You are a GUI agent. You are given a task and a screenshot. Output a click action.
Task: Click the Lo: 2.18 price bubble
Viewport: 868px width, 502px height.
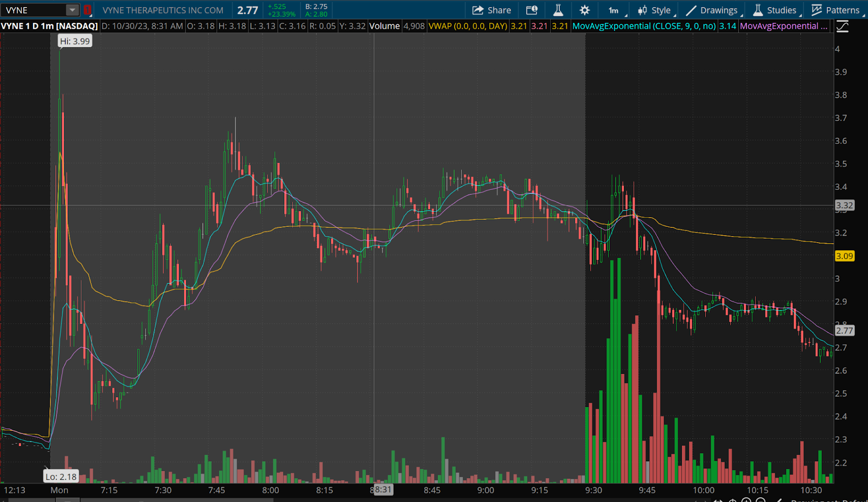click(61, 476)
